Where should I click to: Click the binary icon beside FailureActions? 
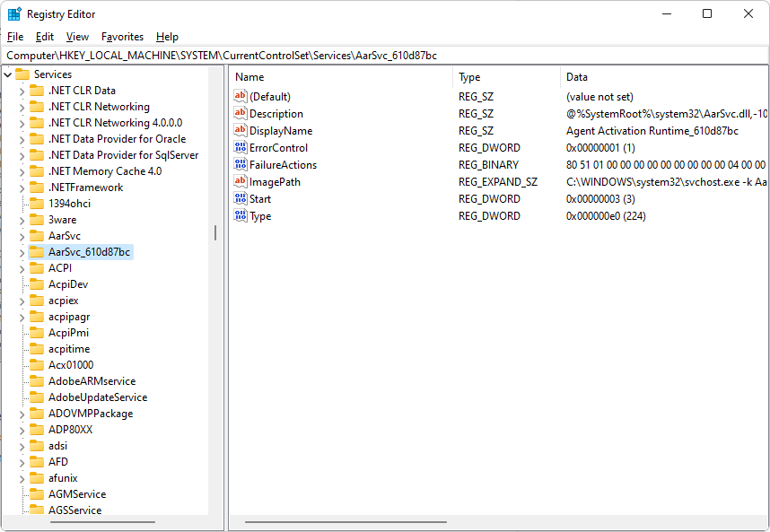coord(241,164)
